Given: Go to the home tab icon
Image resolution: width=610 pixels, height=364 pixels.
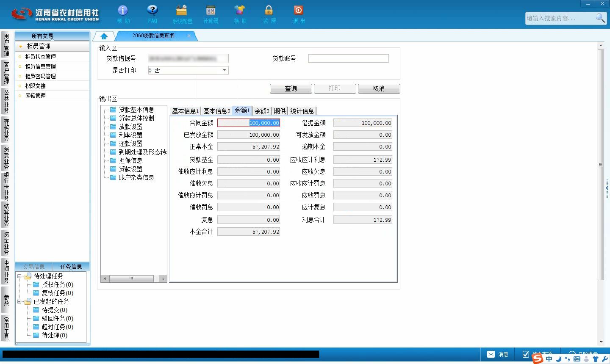Looking at the screenshot, I should click(104, 36).
